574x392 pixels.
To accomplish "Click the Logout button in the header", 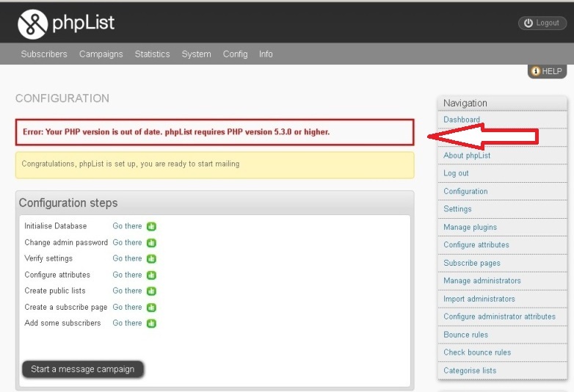I will tap(542, 23).
